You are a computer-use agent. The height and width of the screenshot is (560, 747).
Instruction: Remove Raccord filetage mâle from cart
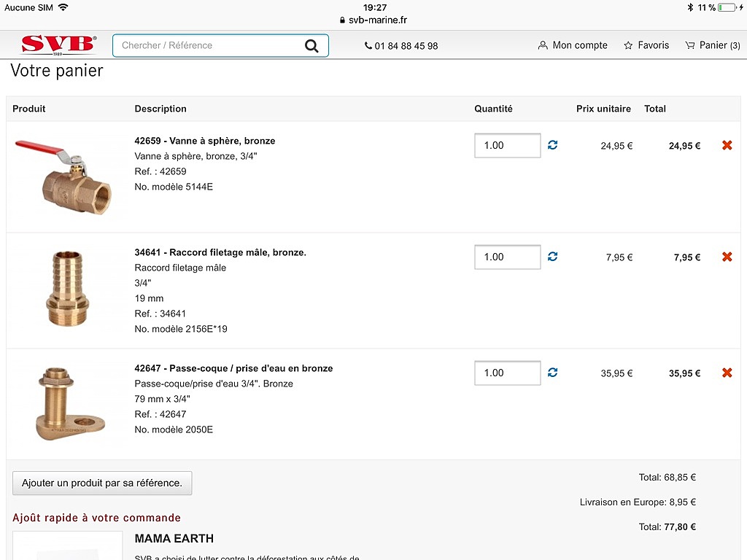[x=727, y=257]
